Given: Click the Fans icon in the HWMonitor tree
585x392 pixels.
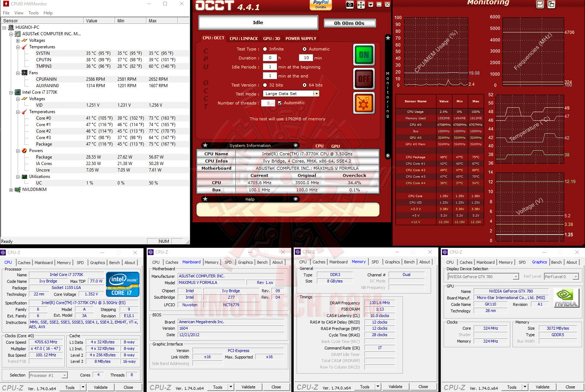Looking at the screenshot, I should tap(25, 73).
